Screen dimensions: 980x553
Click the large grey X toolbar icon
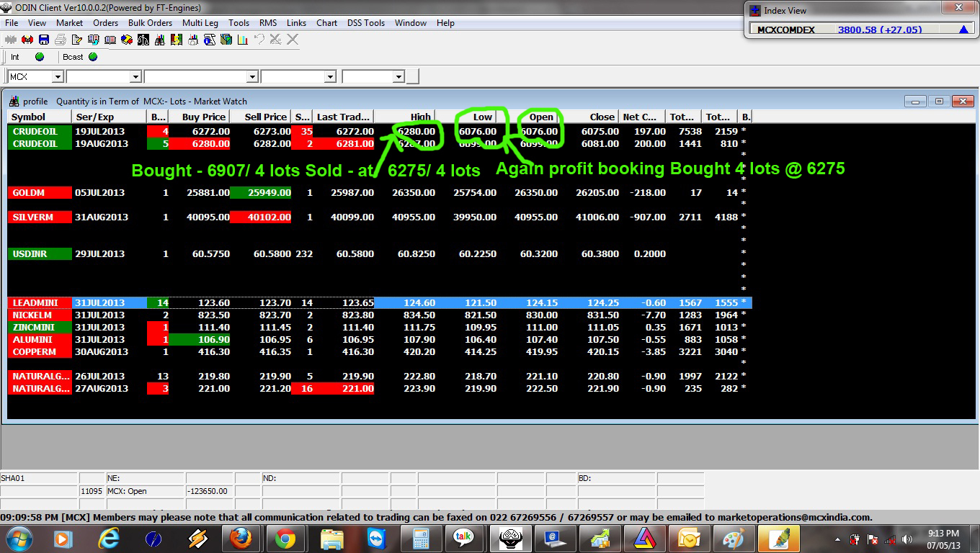[293, 40]
